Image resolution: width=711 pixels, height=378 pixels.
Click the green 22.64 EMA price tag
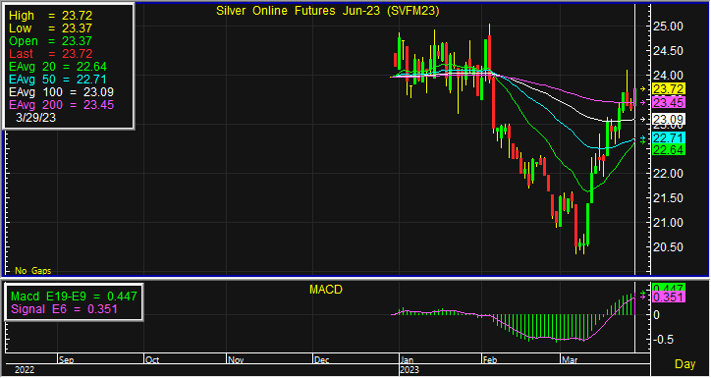click(668, 150)
